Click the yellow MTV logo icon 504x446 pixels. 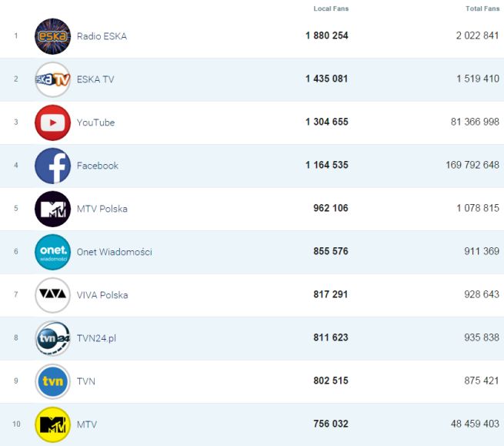52,424
